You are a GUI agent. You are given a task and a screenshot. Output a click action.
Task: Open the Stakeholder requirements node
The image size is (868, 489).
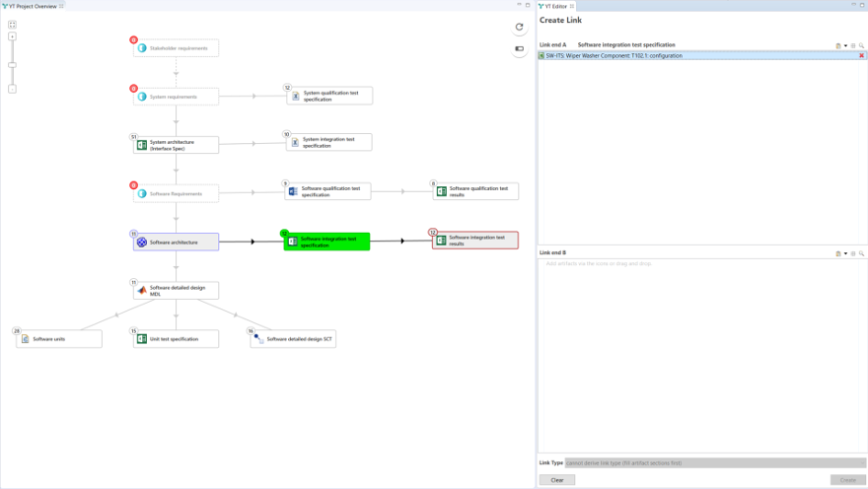click(x=176, y=48)
